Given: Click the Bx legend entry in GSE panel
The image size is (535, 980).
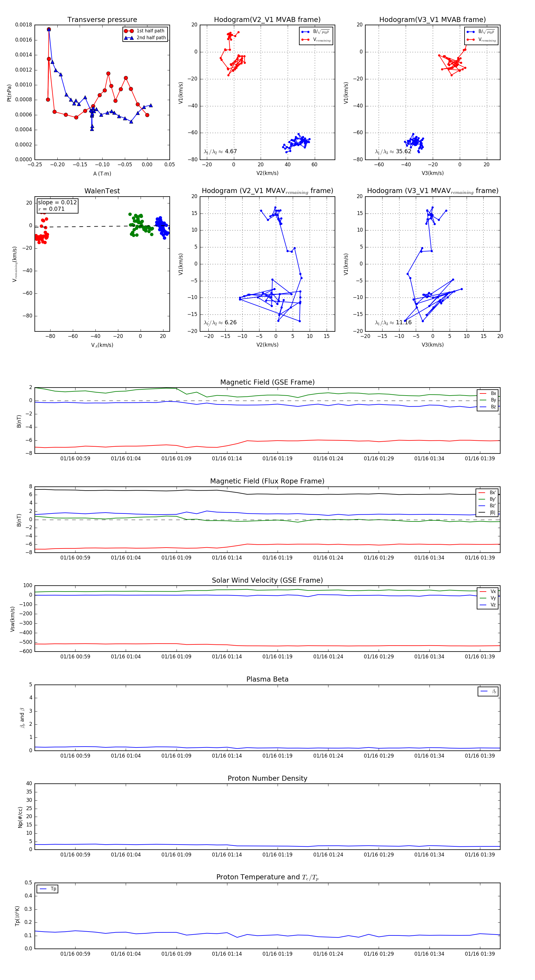Looking at the screenshot, I should coord(488,393).
